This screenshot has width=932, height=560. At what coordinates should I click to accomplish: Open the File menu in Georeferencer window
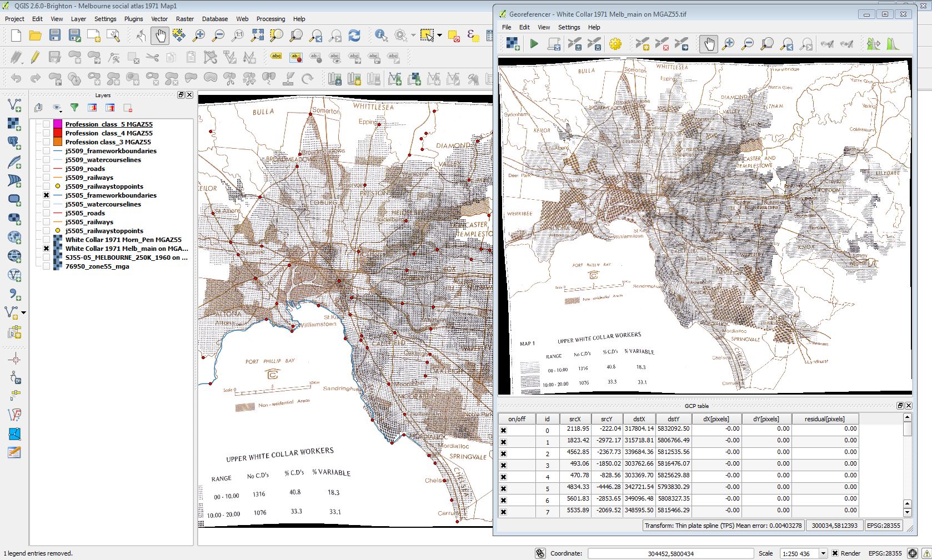pyautogui.click(x=507, y=27)
